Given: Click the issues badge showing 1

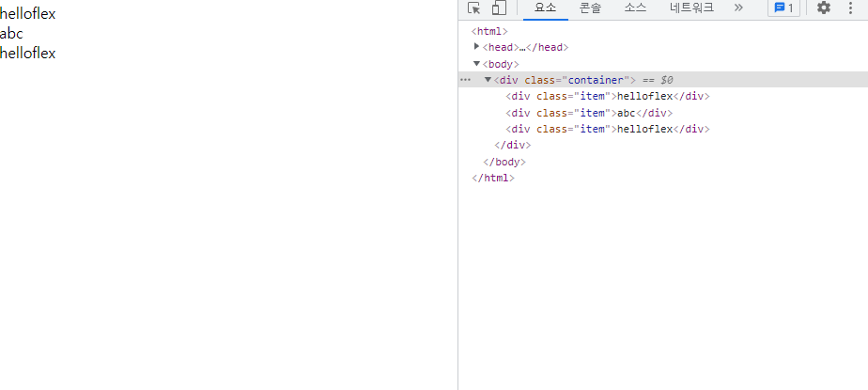Looking at the screenshot, I should coord(783,8).
